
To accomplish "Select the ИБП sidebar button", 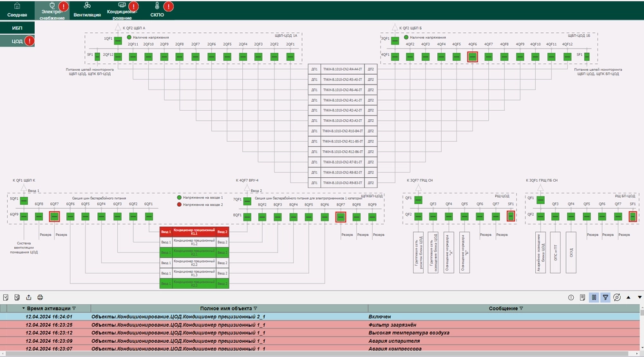I will (x=17, y=28).
